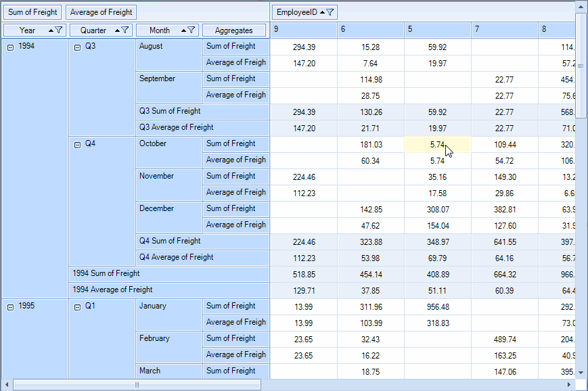
Task: Click the Sum of Freight field button
Action: pyautogui.click(x=32, y=12)
